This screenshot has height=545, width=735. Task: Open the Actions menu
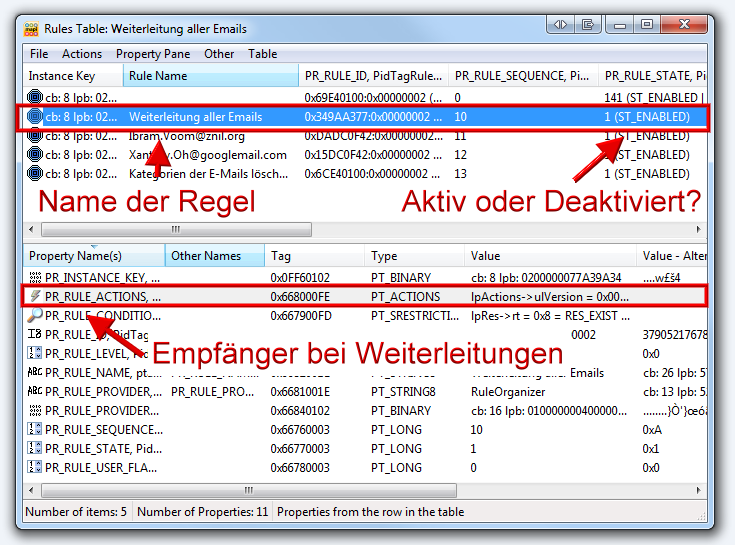coord(82,54)
